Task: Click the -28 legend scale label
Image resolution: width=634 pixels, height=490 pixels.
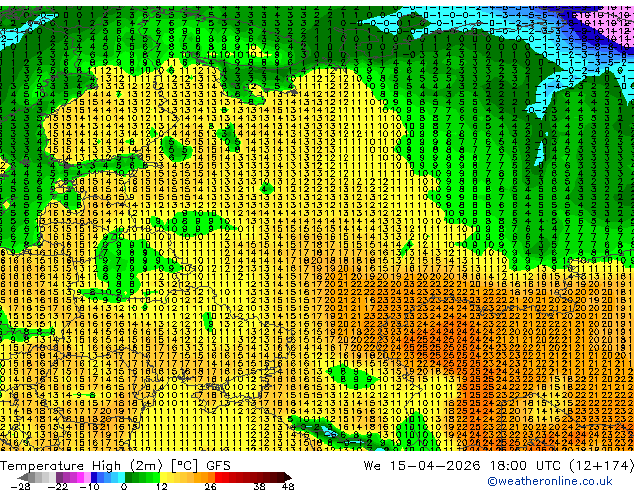Action: (21, 486)
